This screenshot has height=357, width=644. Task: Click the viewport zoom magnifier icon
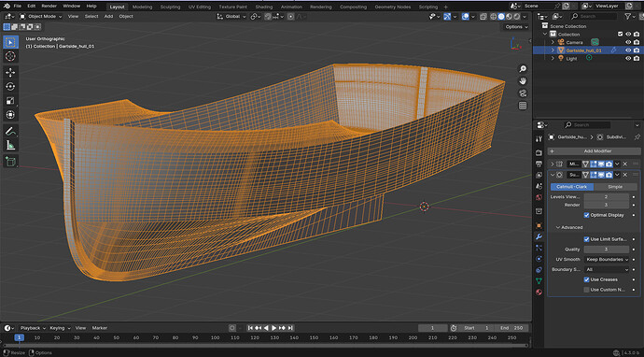[523, 68]
